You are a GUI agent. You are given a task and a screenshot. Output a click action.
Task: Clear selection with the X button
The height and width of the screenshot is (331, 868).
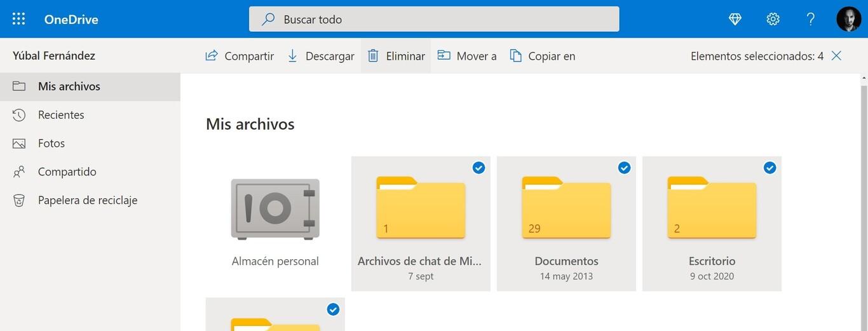(836, 55)
